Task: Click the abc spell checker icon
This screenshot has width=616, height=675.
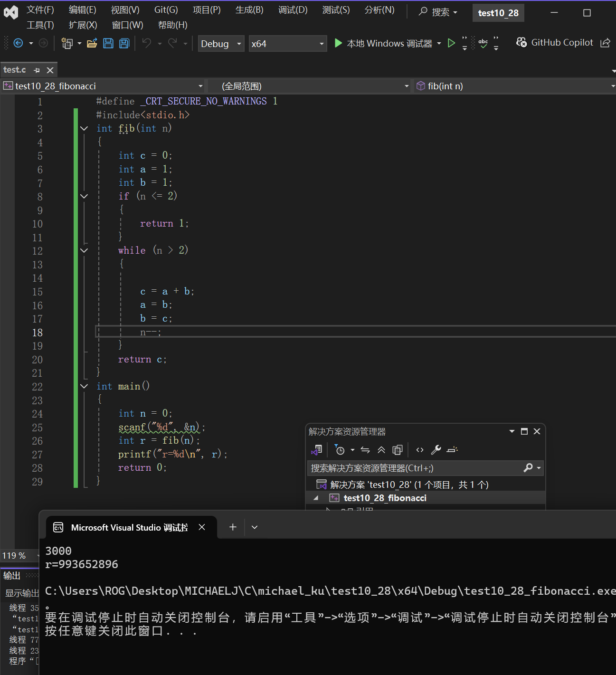Action: [483, 43]
